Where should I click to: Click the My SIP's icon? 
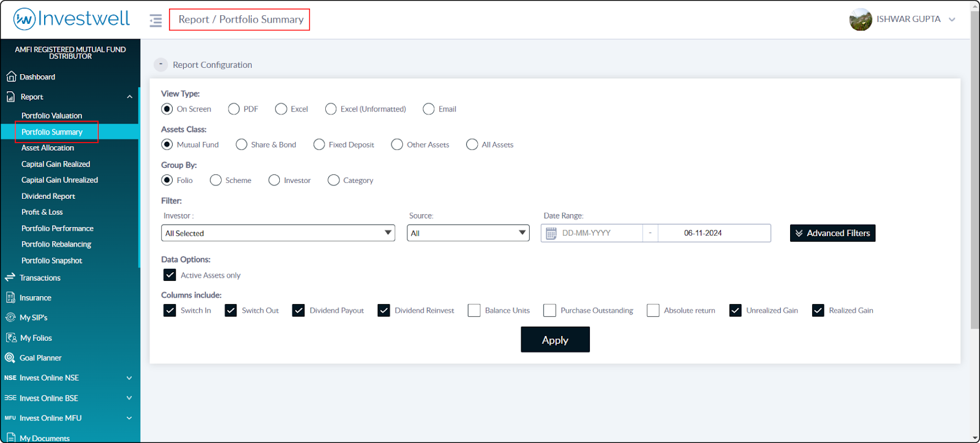pos(10,318)
